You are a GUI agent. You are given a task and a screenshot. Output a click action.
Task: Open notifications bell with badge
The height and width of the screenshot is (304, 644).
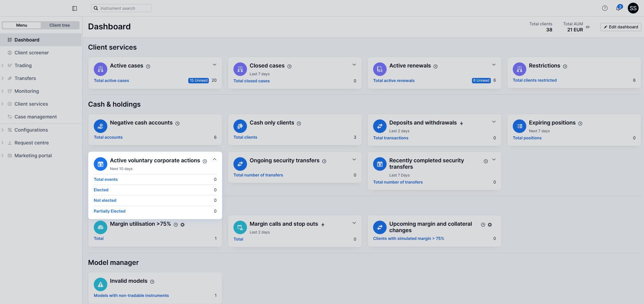618,8
